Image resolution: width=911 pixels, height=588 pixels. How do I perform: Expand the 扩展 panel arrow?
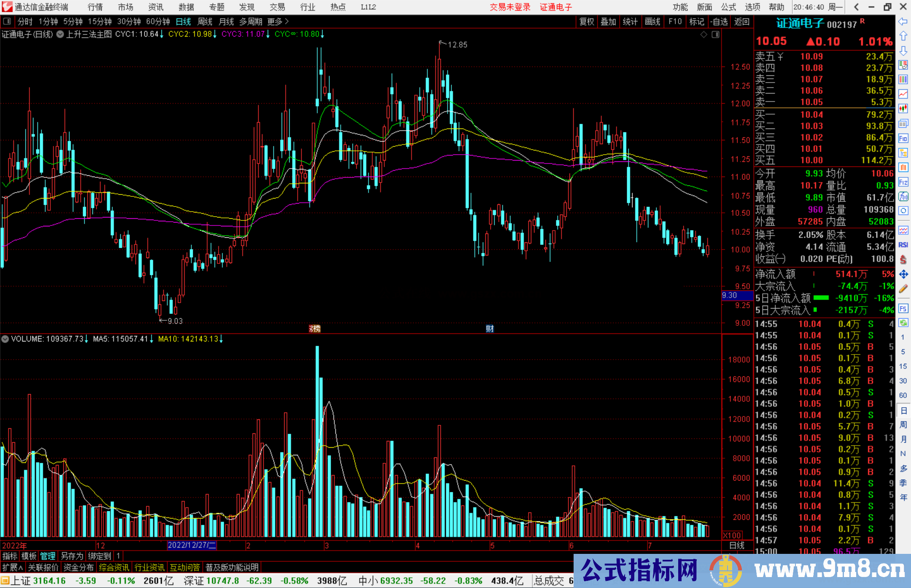click(12, 567)
